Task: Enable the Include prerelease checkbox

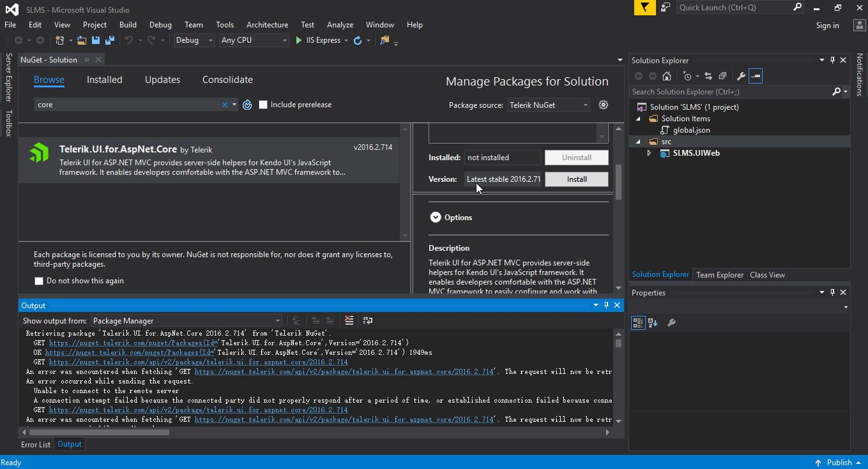Action: (x=263, y=105)
